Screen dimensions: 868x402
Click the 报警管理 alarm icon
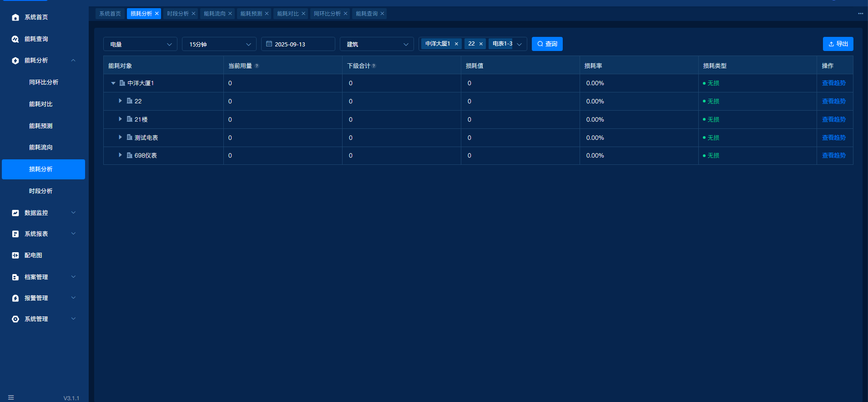click(15, 298)
